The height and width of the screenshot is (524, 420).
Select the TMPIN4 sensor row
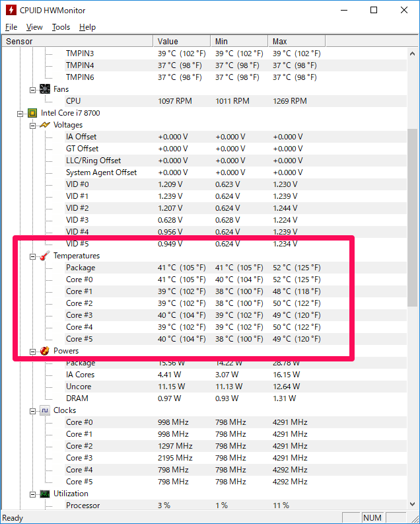[236, 65]
